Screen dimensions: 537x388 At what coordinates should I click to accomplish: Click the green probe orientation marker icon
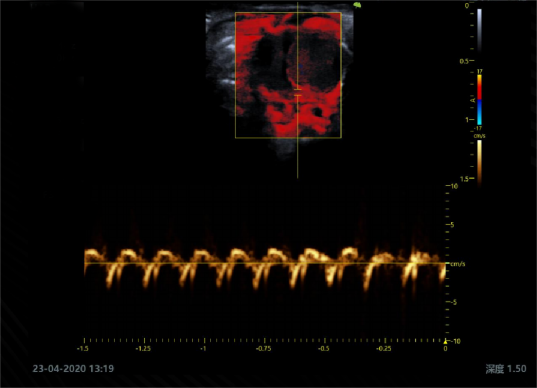click(357, 5)
